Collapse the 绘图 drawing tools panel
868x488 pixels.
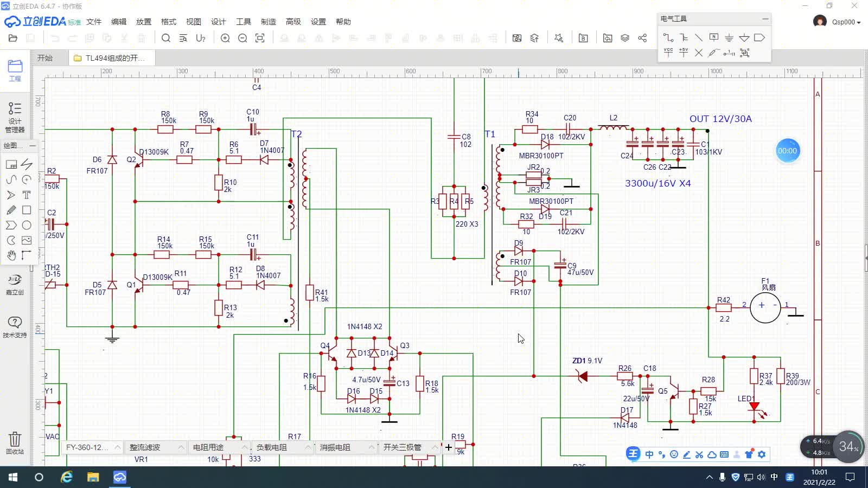coord(33,145)
